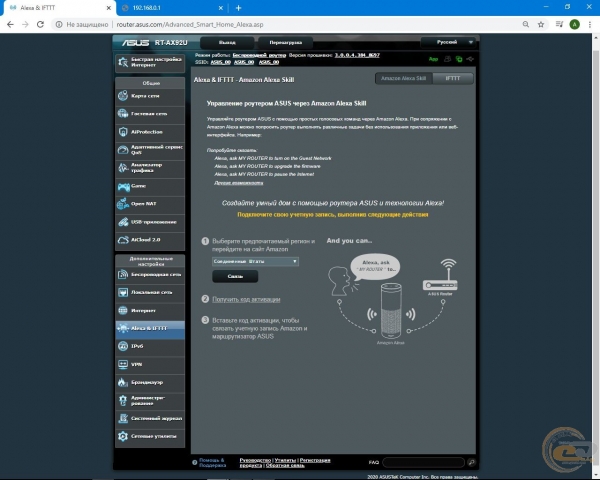This screenshot has height=480, width=600.
Task: Switch to the 192.168.0.1 browser tab
Action: [x=171, y=8]
